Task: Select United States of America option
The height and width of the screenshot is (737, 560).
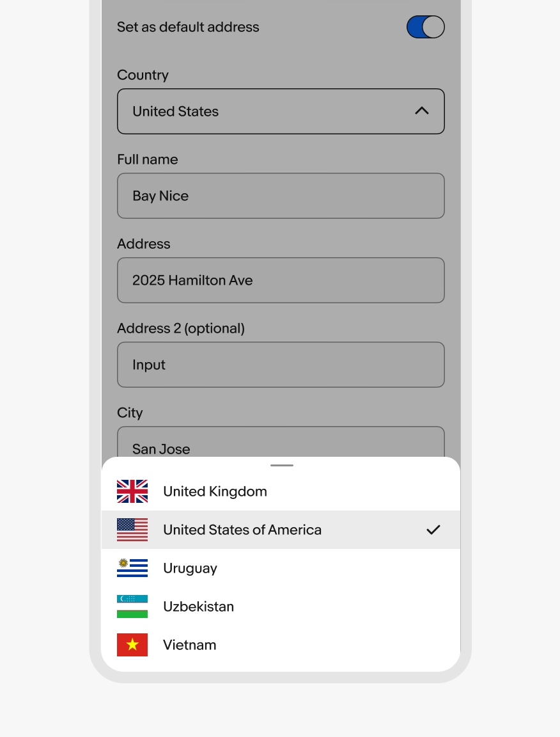Action: [242, 530]
